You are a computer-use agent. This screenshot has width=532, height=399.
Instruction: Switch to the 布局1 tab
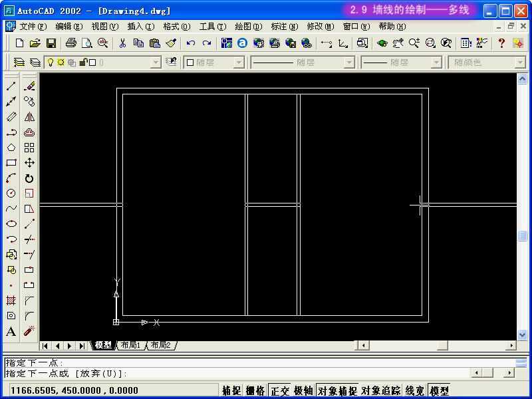[131, 345]
